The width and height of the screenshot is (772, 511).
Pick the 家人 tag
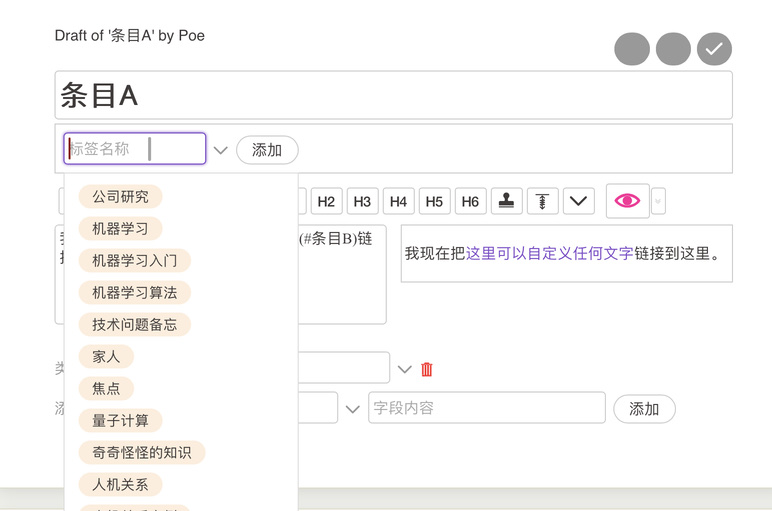106,357
